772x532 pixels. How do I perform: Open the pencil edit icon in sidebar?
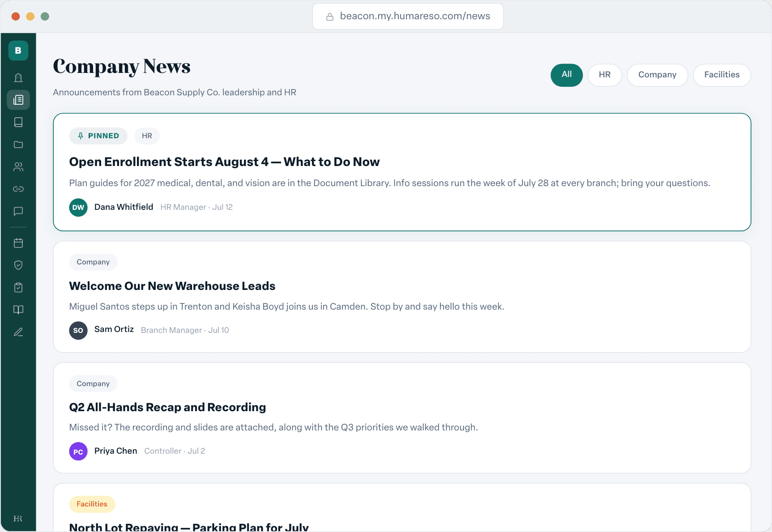click(x=18, y=332)
